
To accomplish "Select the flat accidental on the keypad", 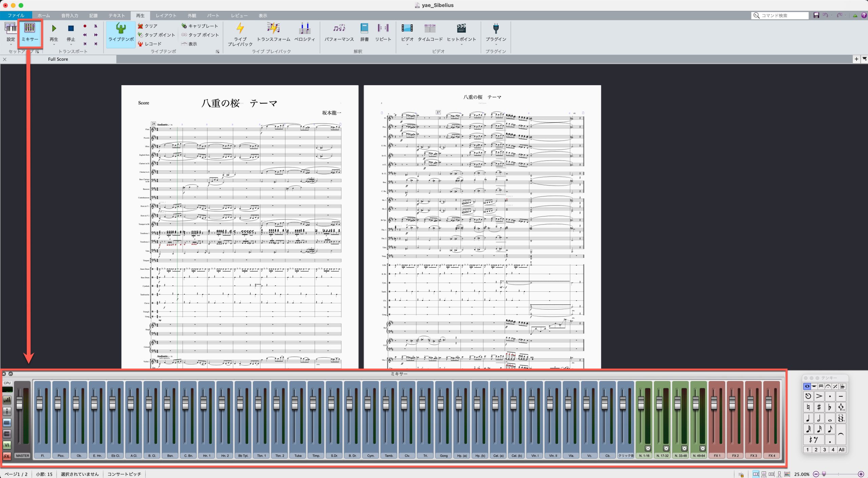I will click(830, 407).
